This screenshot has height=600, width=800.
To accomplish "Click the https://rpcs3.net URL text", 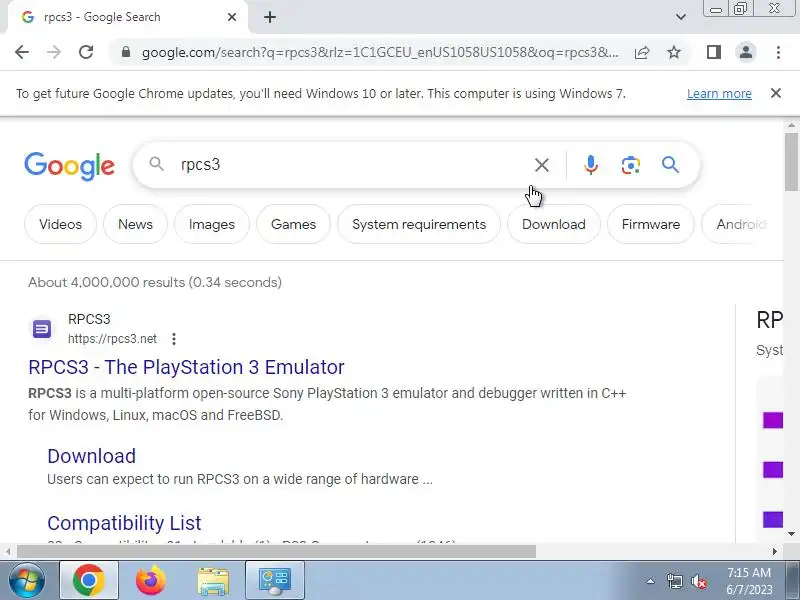I will click(x=112, y=339).
